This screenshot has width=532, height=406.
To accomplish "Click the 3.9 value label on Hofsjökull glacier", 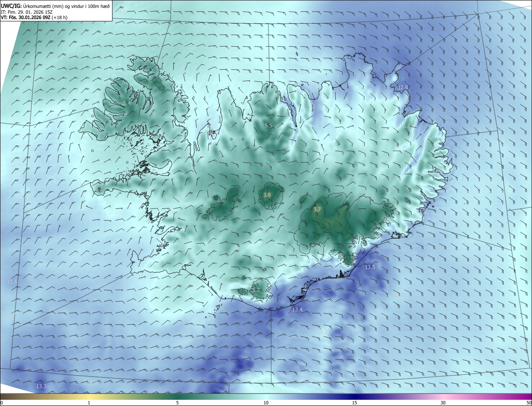I will (267, 195).
